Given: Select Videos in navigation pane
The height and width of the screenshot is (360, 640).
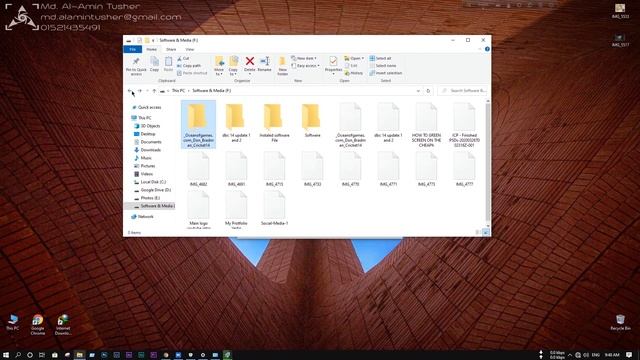Looking at the screenshot, I should 144,174.
